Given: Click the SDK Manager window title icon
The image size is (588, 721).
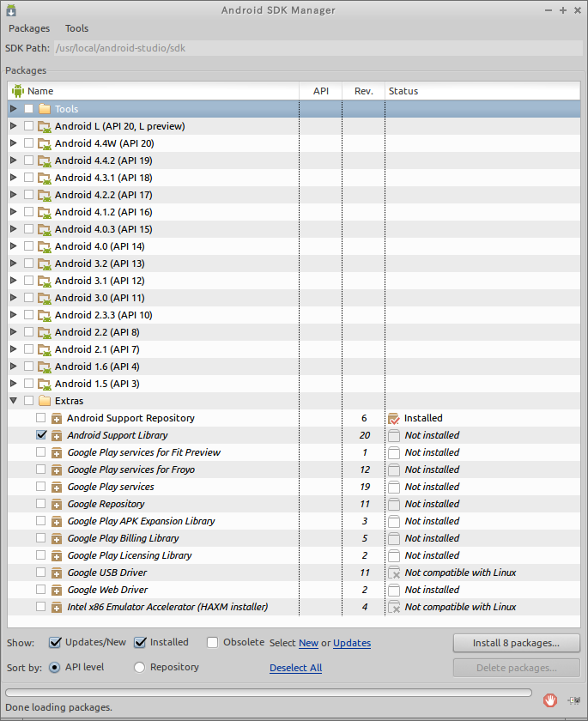Looking at the screenshot, I should (x=11, y=10).
